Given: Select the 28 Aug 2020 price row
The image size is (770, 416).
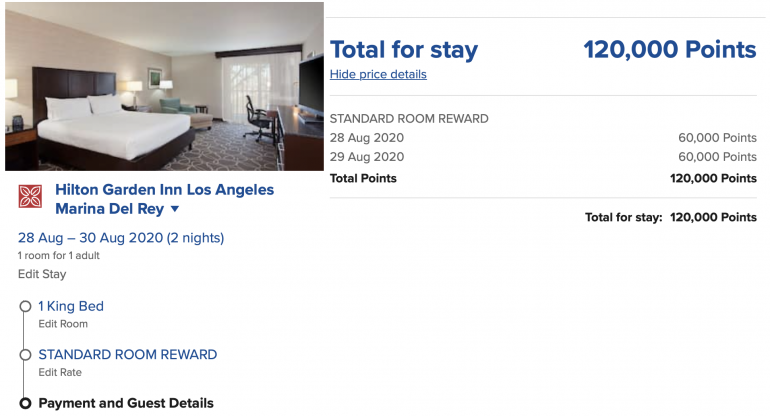Looking at the screenshot, I should tap(543, 138).
